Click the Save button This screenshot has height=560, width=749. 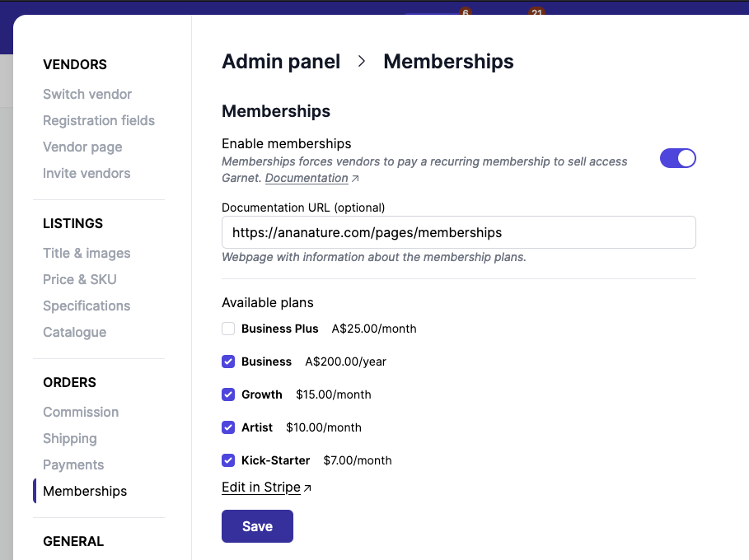click(x=257, y=525)
